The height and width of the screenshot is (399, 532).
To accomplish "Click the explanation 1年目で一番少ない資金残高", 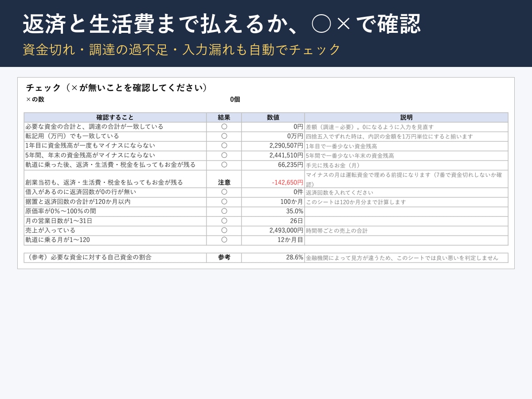I will click(x=341, y=146).
